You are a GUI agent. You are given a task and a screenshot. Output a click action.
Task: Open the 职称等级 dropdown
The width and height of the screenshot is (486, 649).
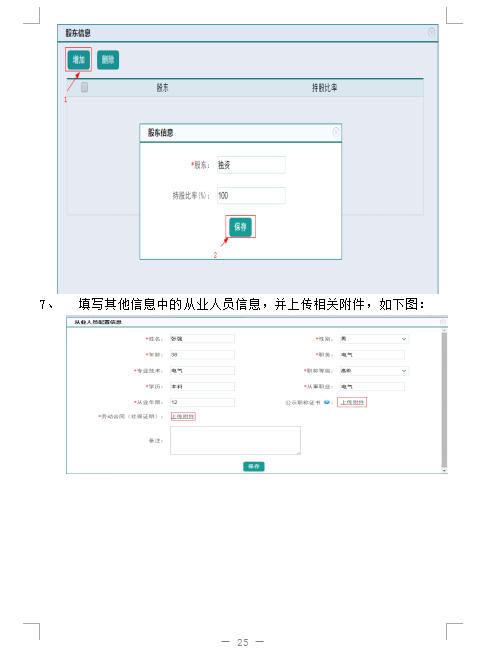pyautogui.click(x=374, y=371)
